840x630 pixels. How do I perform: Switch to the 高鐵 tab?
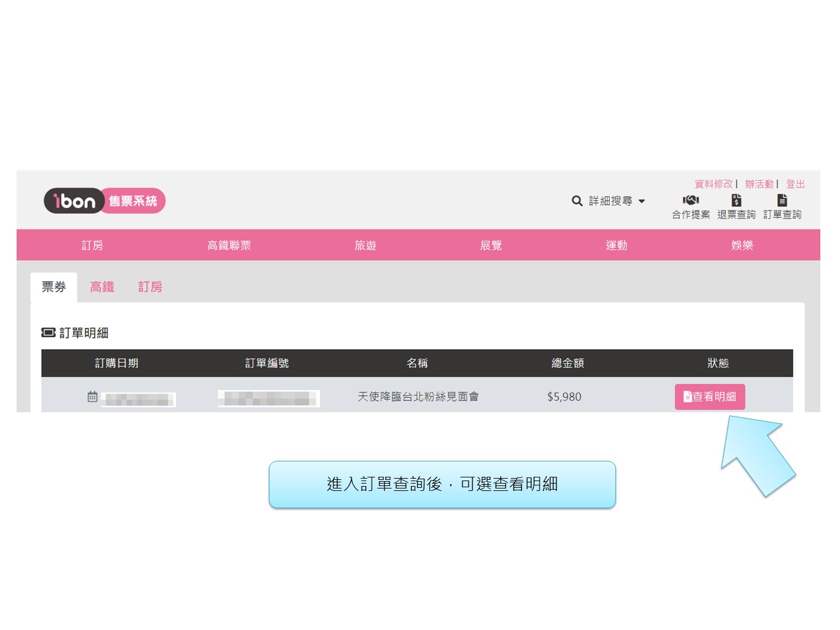(x=102, y=287)
